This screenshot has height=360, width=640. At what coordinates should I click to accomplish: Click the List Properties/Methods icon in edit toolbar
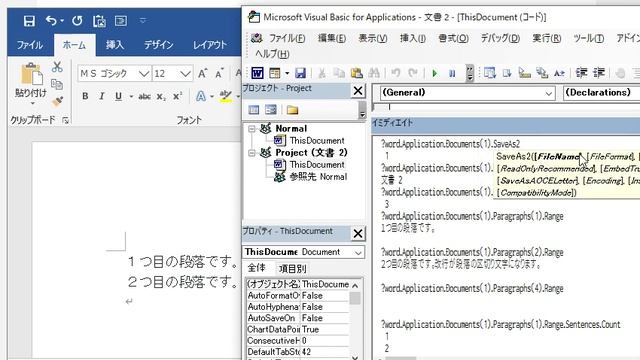coord(489,73)
